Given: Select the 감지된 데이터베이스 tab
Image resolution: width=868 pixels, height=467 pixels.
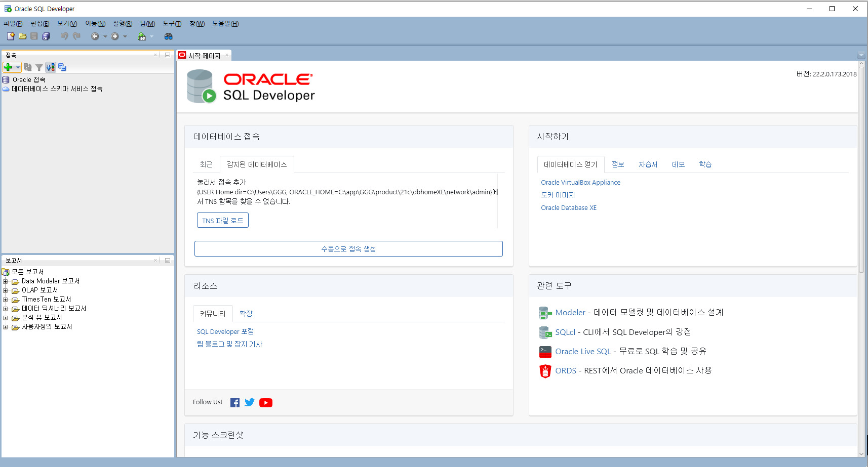Looking at the screenshot, I should tap(257, 164).
